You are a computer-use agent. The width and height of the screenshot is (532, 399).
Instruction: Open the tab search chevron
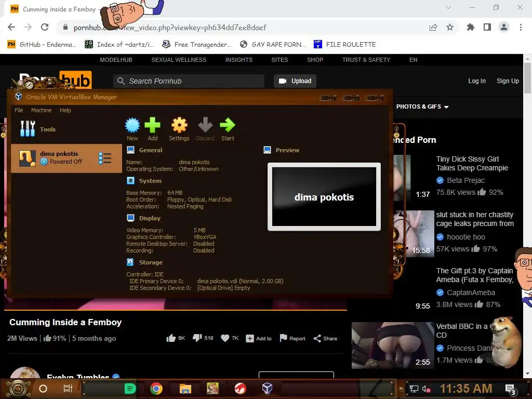[448, 7]
